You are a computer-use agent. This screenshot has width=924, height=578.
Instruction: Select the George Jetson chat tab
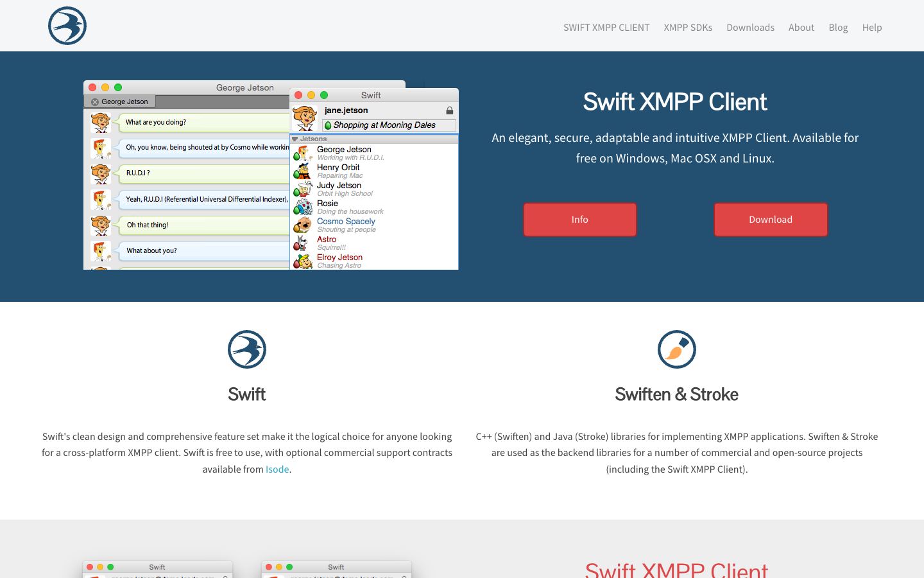pos(120,101)
